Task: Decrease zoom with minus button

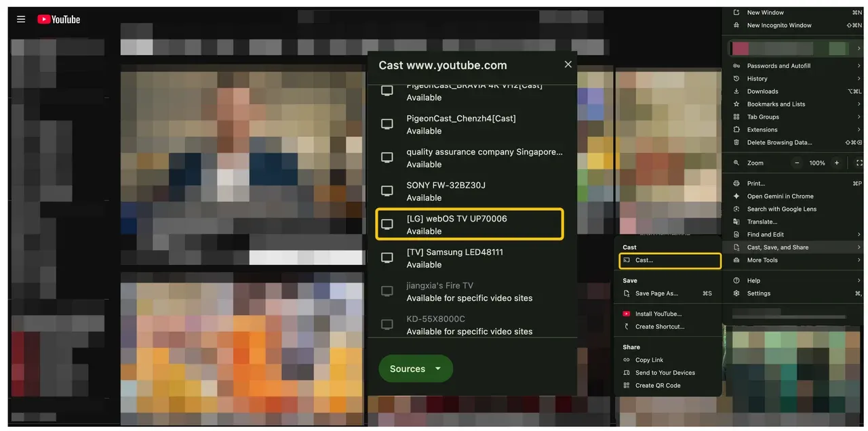Action: [797, 163]
